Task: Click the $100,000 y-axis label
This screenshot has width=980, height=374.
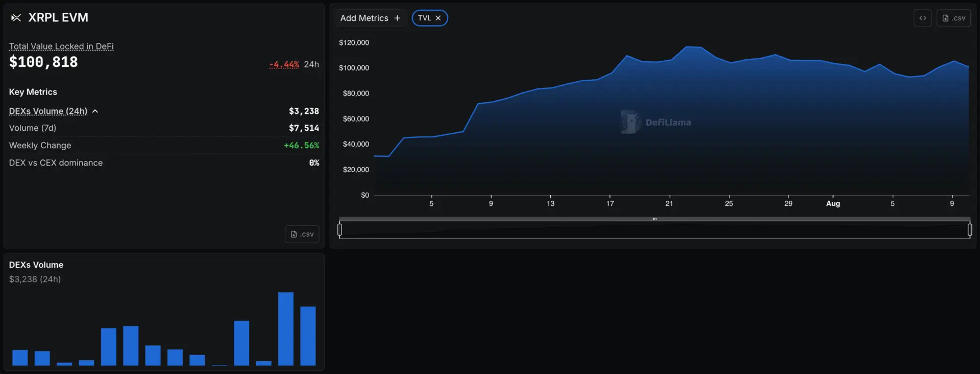Action: tap(354, 68)
